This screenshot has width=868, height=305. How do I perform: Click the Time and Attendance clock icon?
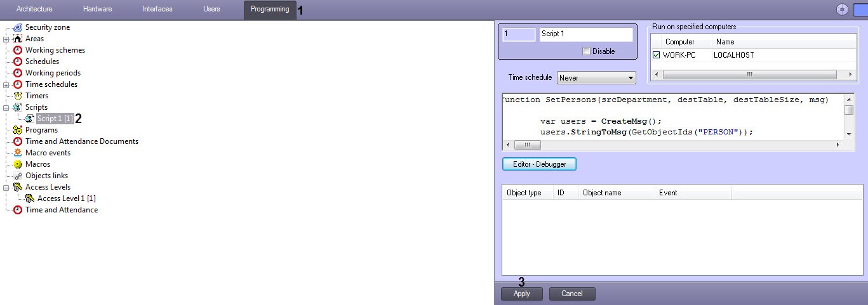tap(18, 210)
